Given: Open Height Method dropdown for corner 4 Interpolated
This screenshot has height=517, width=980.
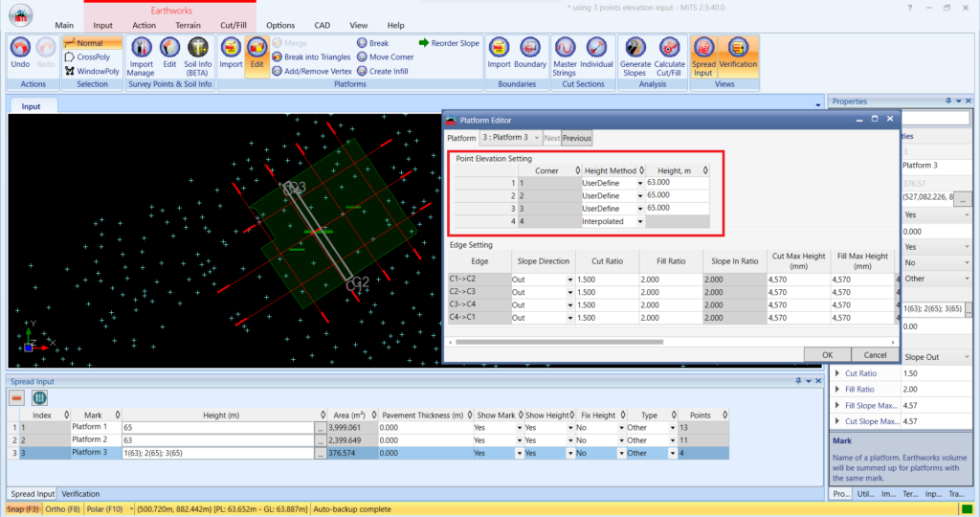Looking at the screenshot, I should pyautogui.click(x=640, y=222).
